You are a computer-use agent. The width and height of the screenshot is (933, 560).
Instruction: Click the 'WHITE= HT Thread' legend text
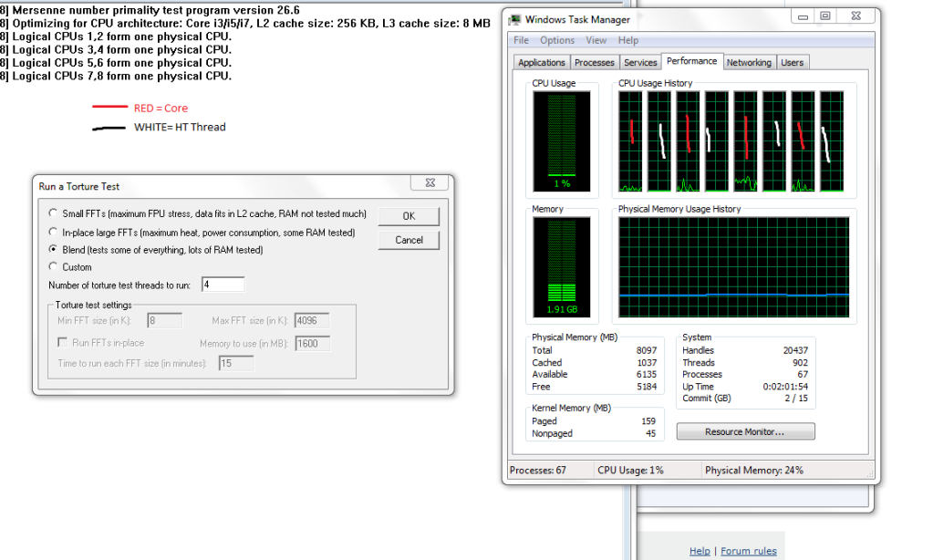[180, 127]
